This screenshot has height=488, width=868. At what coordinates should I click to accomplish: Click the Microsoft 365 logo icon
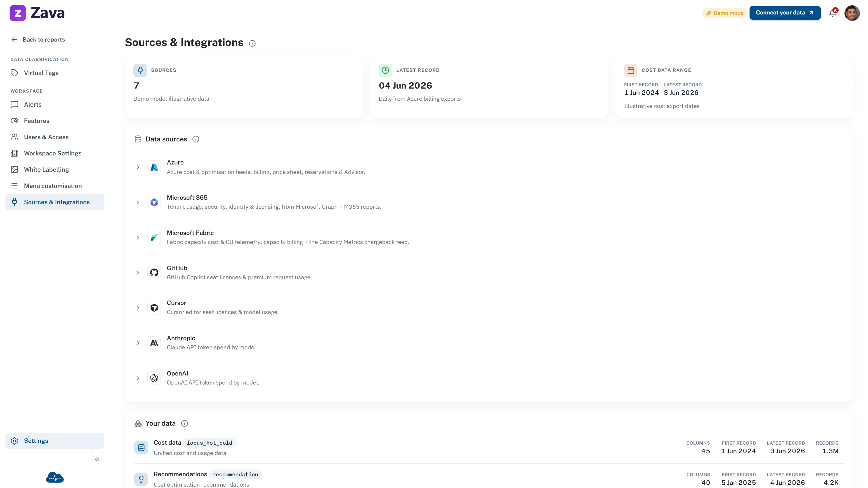click(154, 202)
